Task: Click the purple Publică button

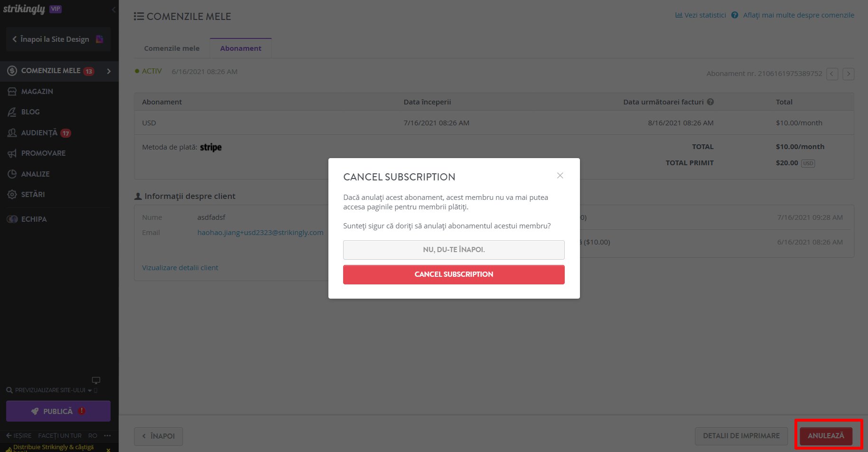Action: pos(58,411)
